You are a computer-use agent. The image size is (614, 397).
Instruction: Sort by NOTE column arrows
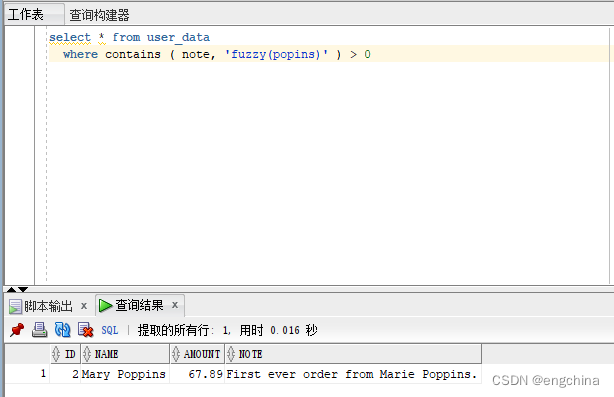coord(231,354)
